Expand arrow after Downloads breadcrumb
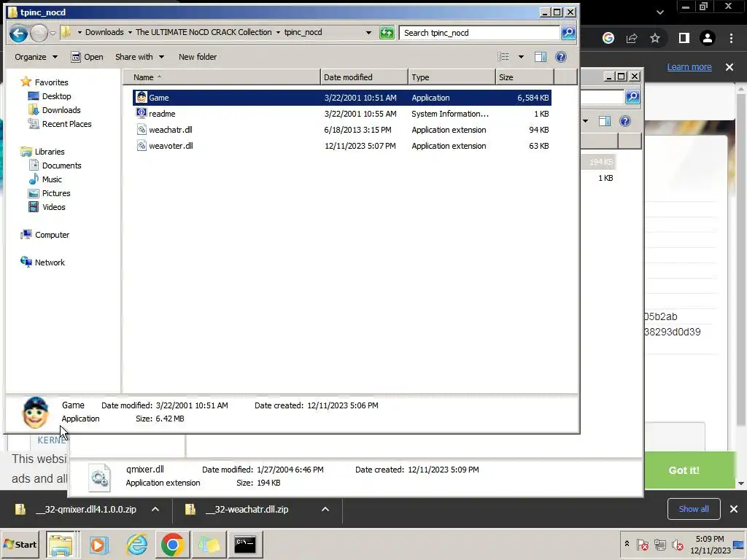Viewport: 747px width, 560px height. 130,32
